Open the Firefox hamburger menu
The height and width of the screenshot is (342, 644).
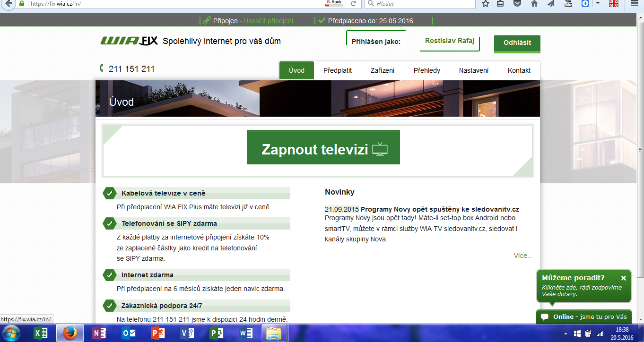635,4
